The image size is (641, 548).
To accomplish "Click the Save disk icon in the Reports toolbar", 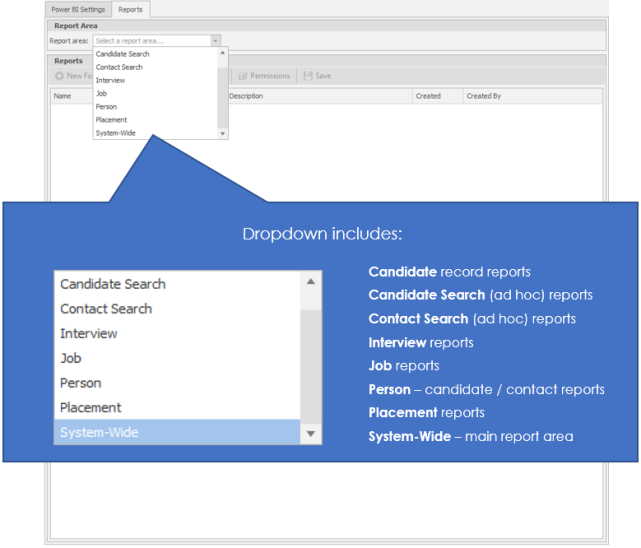I will point(309,76).
